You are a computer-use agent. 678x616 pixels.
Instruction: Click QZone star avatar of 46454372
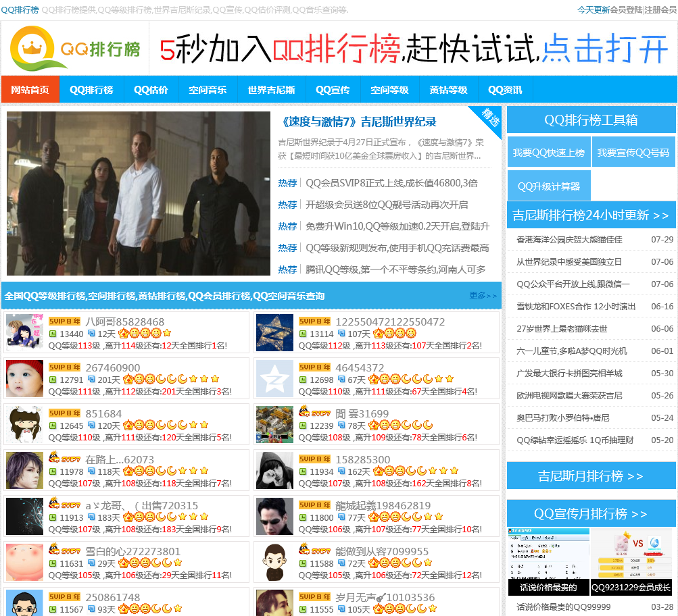point(274,378)
